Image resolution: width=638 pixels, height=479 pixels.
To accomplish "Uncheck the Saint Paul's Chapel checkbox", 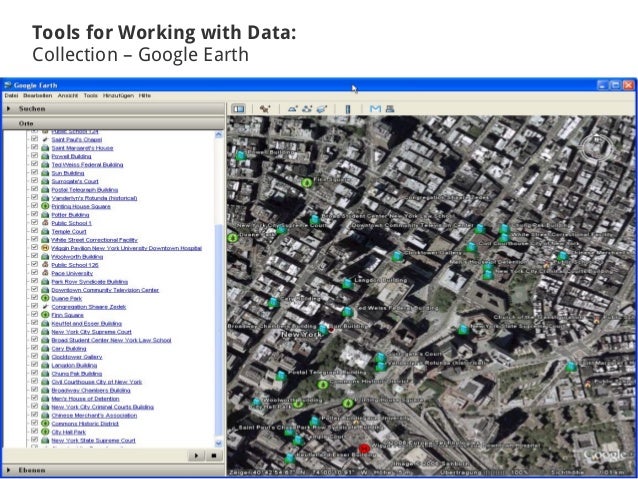I will pos(35,139).
